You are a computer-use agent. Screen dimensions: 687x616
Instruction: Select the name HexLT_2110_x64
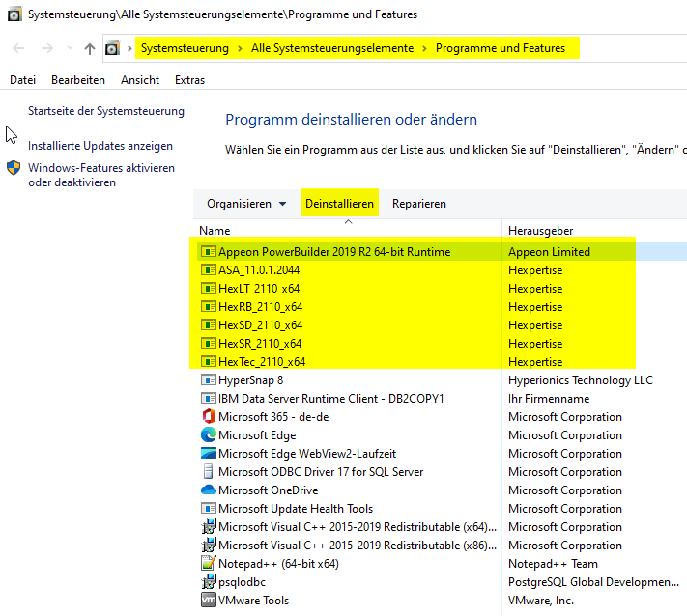tap(259, 289)
